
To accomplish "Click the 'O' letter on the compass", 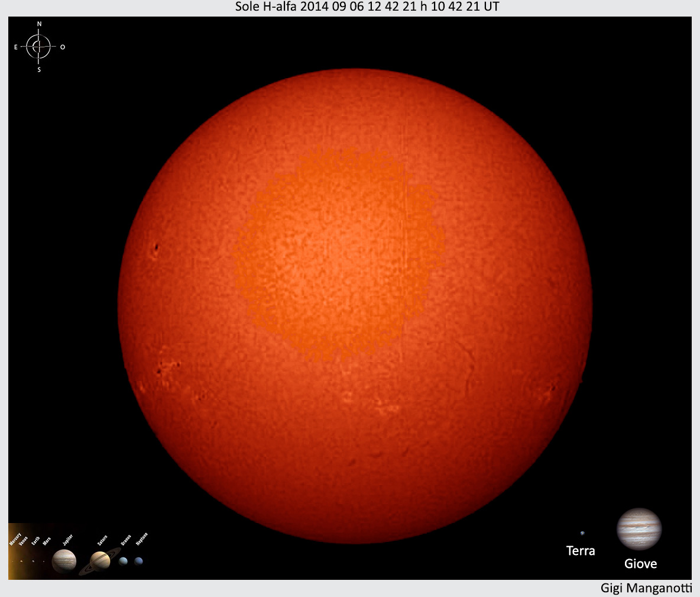I will pos(63,47).
